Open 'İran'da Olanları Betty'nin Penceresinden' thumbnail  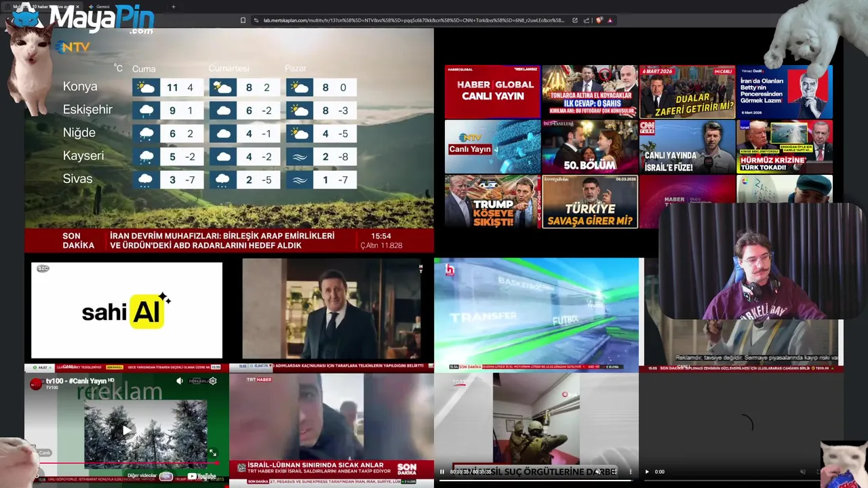point(785,91)
